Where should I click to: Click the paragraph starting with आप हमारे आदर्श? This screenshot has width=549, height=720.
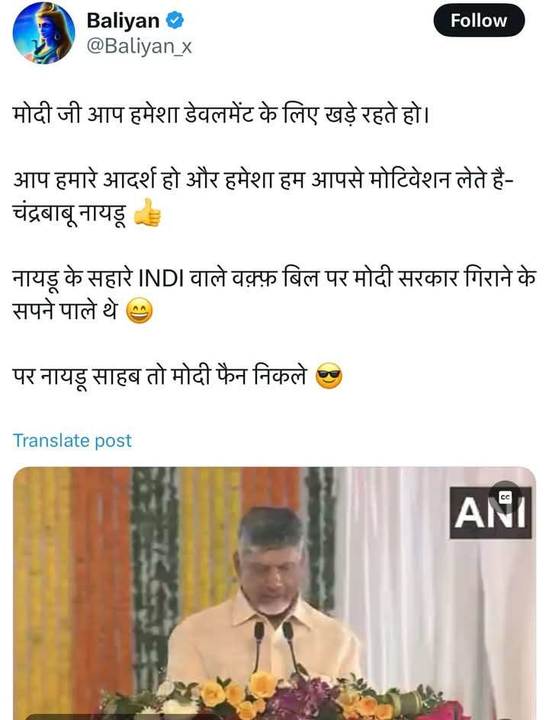[x=263, y=196]
